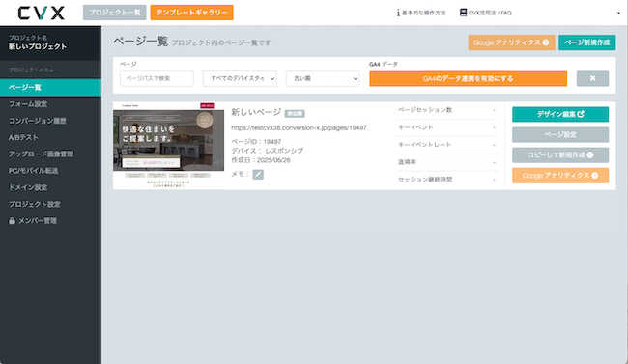Click the page preview thumbnail

[x=169, y=146]
